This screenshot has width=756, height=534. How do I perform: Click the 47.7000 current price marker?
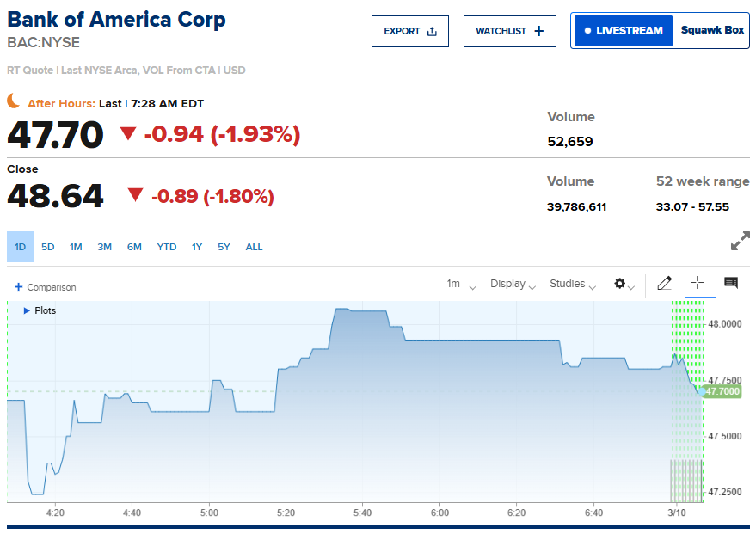(722, 391)
